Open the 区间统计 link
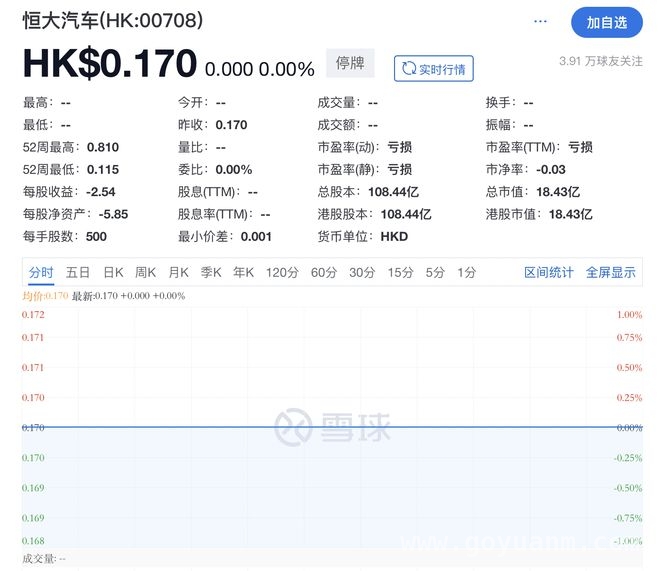This screenshot has width=660, height=571. tap(548, 273)
